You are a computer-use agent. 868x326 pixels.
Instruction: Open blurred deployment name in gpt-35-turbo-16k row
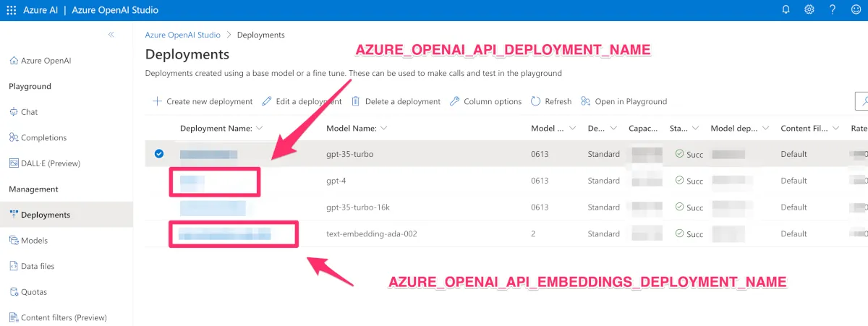(213, 207)
